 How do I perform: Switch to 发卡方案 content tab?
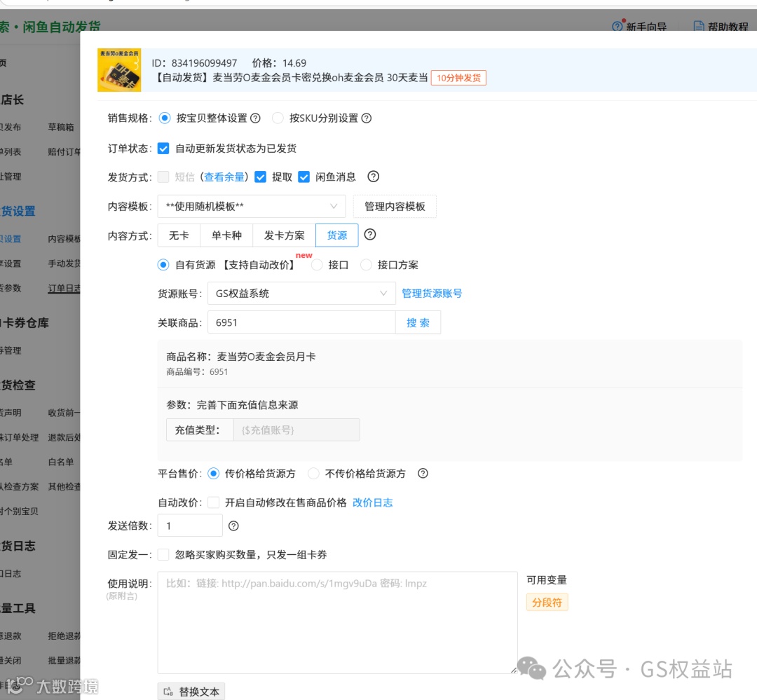(x=284, y=235)
